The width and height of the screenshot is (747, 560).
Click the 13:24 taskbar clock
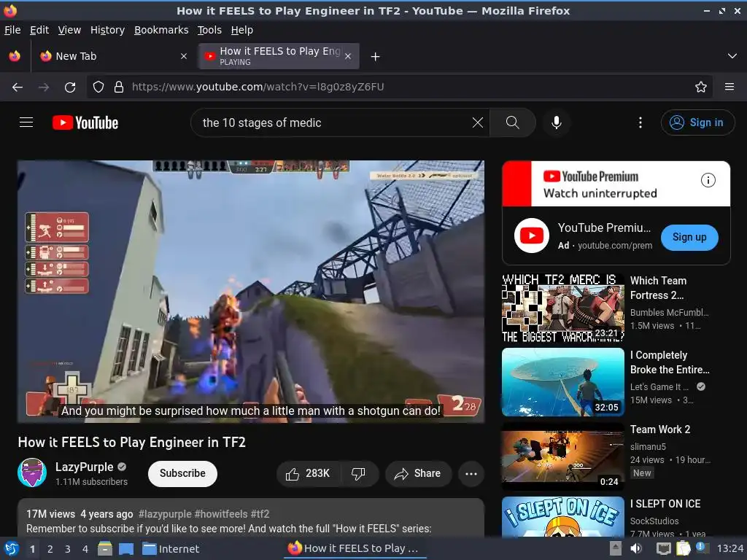click(729, 548)
